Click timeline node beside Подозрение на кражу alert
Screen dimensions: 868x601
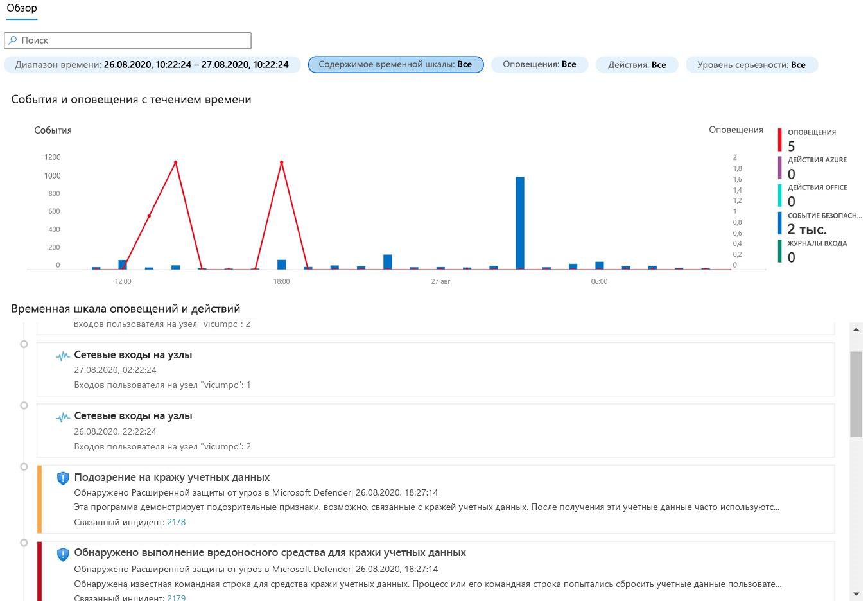click(x=24, y=467)
